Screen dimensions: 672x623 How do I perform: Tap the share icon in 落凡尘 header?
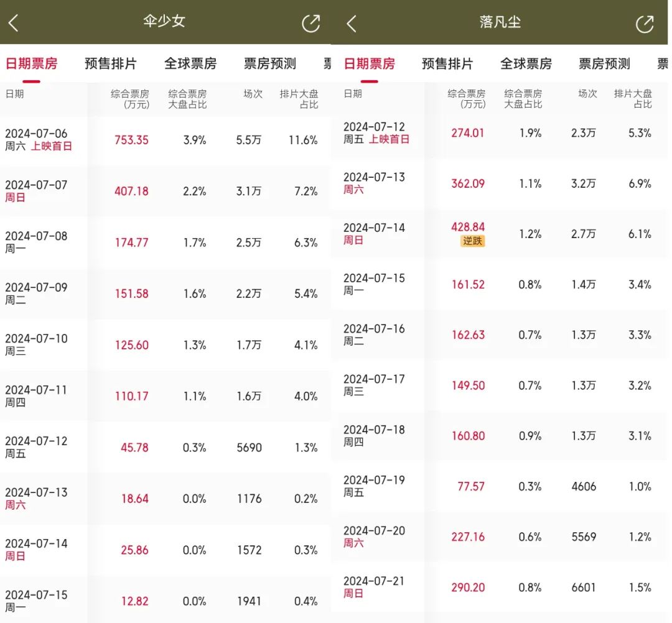(x=645, y=24)
